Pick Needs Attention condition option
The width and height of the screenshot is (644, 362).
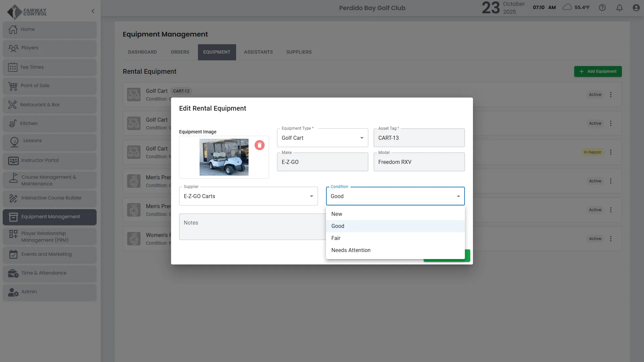(351, 250)
